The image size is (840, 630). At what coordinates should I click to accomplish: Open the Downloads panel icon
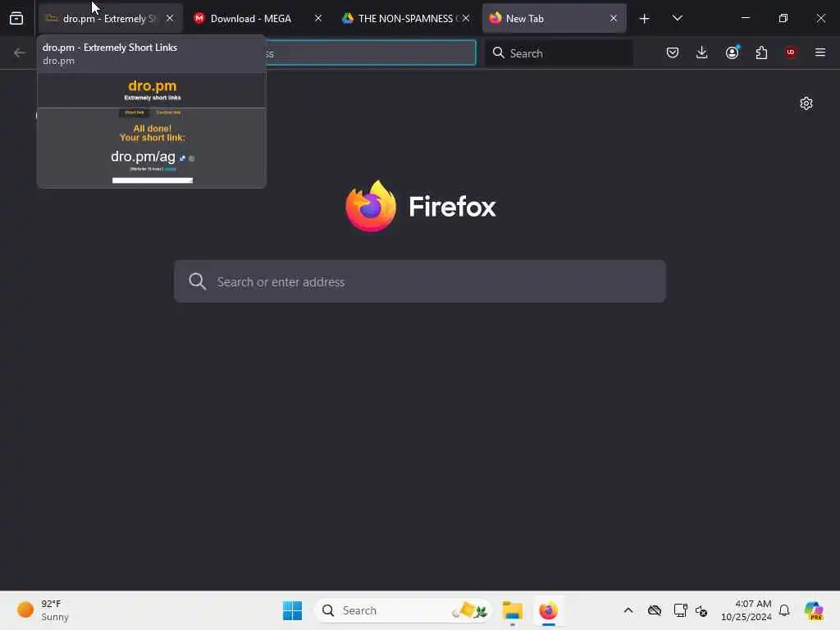click(x=702, y=52)
